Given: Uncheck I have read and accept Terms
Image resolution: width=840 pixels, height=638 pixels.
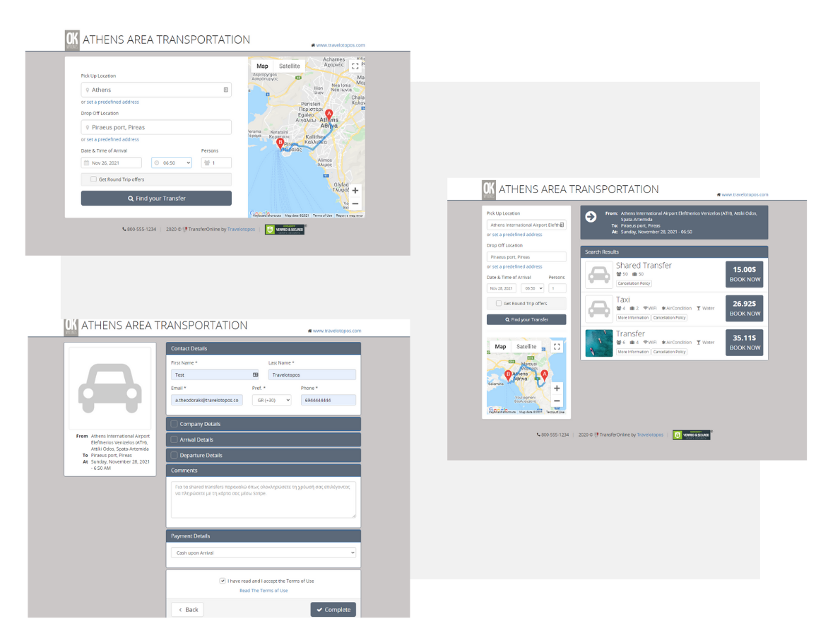Looking at the screenshot, I should [223, 581].
